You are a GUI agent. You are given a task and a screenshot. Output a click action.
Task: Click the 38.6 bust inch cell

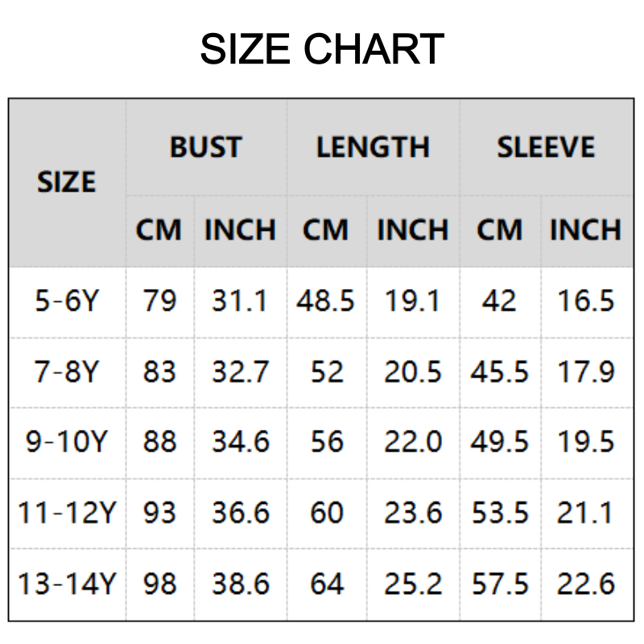pyautogui.click(x=240, y=584)
